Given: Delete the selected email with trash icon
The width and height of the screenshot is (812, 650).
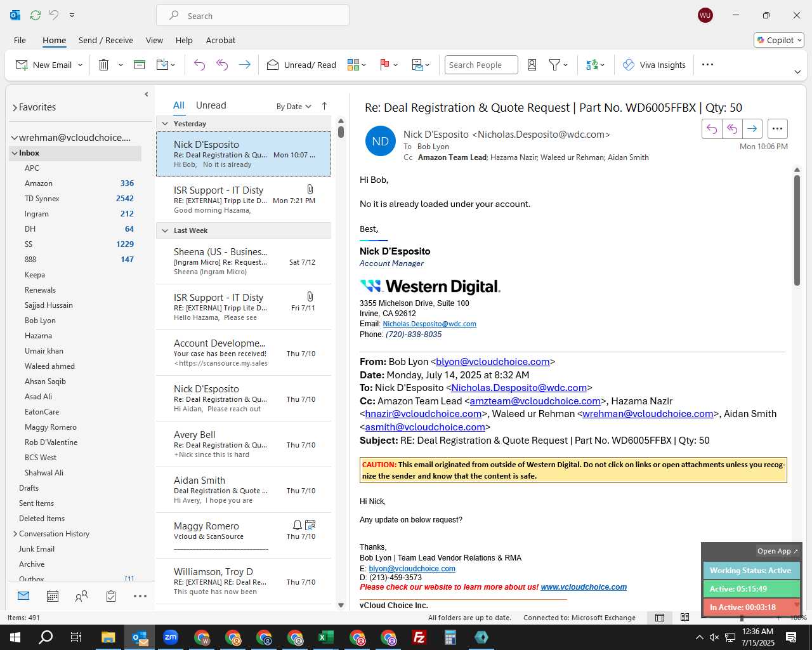Looking at the screenshot, I should tap(104, 65).
